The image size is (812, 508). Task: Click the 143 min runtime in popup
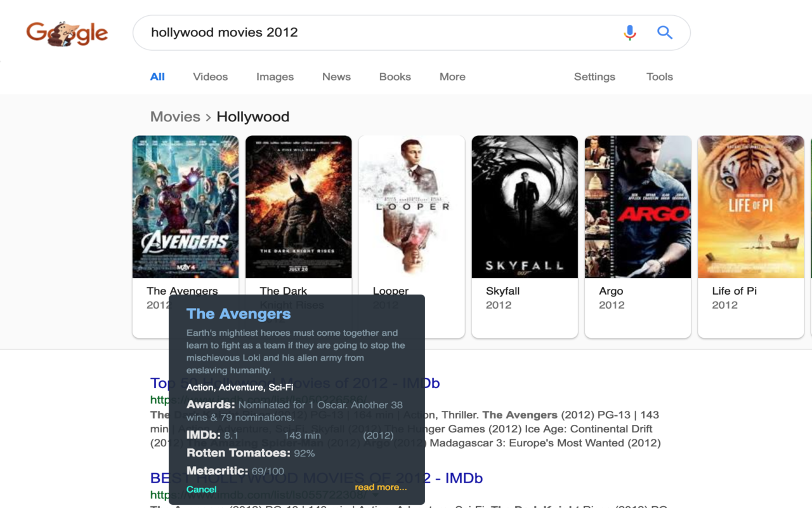[x=303, y=435]
